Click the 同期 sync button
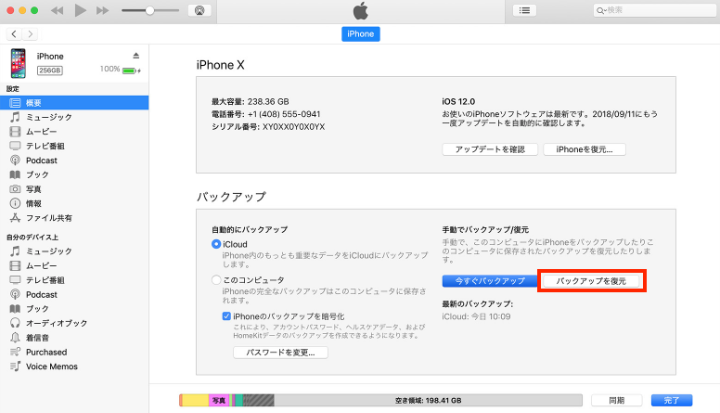 pyautogui.click(x=617, y=400)
